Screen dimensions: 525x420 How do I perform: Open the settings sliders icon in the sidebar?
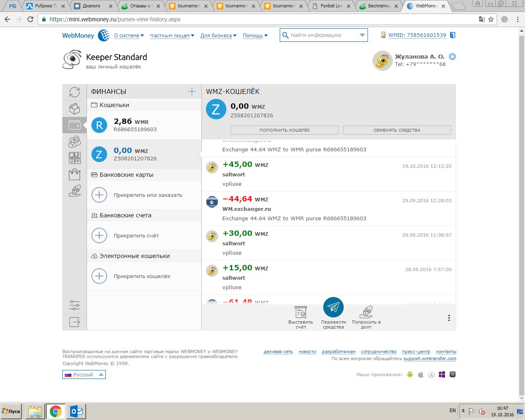tap(74, 305)
